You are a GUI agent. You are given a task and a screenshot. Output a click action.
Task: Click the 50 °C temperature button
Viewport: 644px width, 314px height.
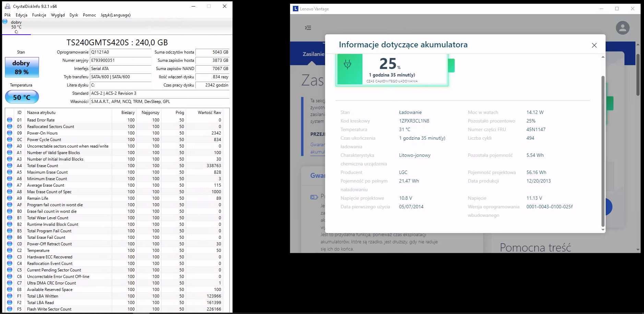pyautogui.click(x=22, y=97)
